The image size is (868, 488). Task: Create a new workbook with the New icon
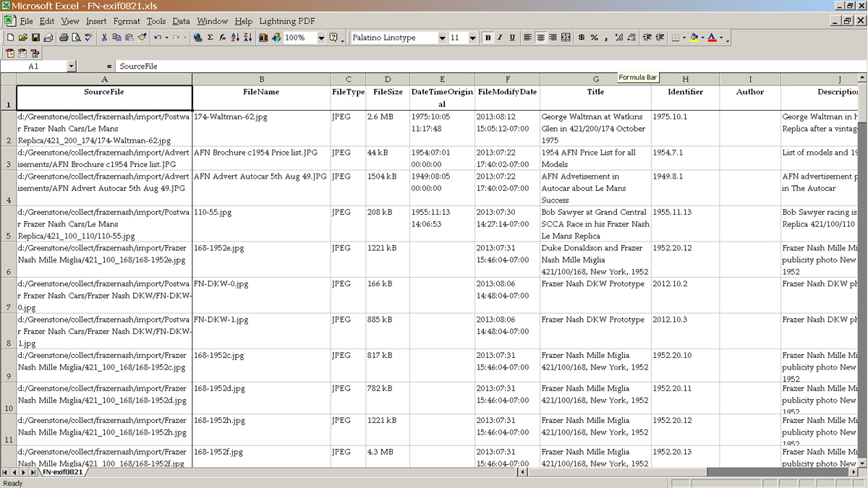click(x=11, y=38)
